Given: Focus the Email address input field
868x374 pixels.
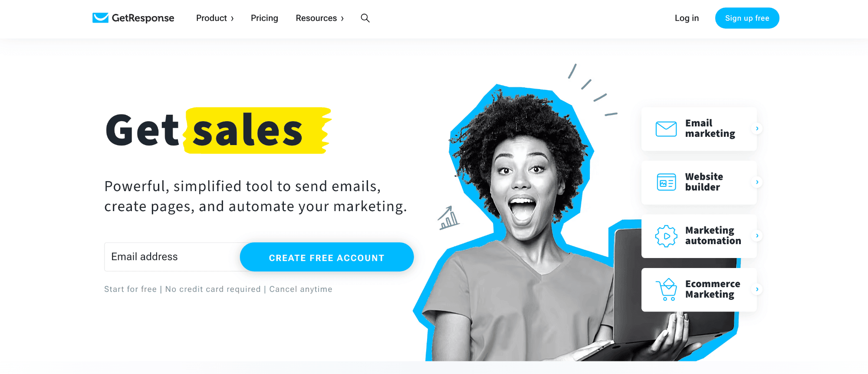Looking at the screenshot, I should pyautogui.click(x=173, y=257).
